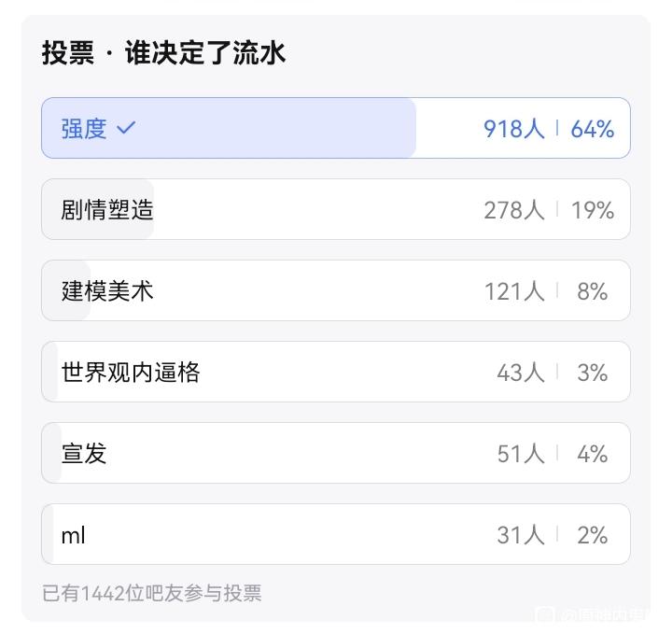Click the 3% result for 世界观内逼格
Viewport: 672px width, 634px height.
point(592,373)
